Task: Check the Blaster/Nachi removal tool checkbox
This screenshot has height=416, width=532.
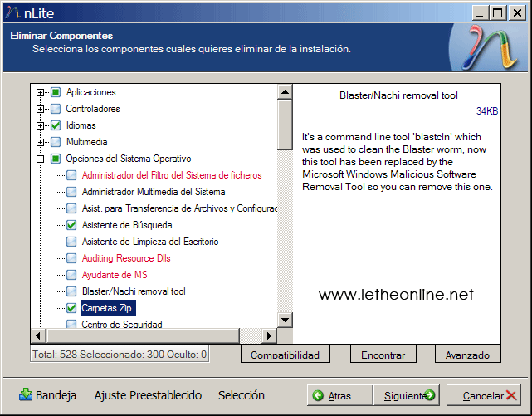Action: tap(71, 291)
